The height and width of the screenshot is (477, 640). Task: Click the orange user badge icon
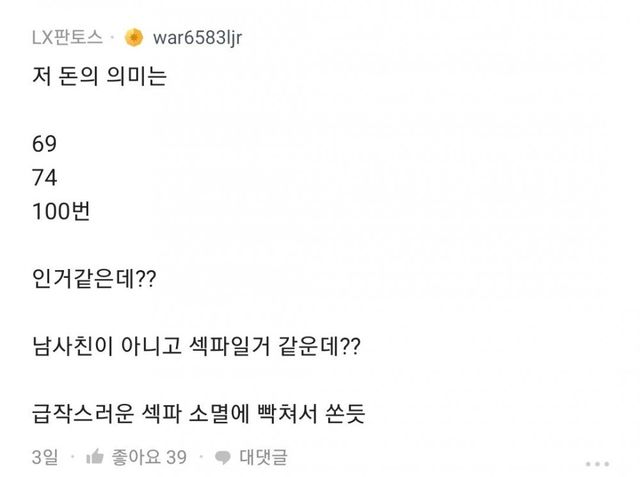click(134, 38)
